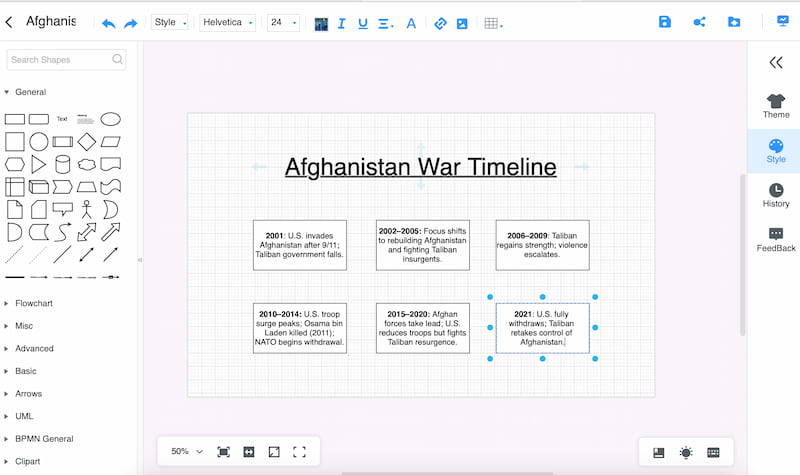Open the font color picker
Screen dimensions: 800x475
[411, 23]
